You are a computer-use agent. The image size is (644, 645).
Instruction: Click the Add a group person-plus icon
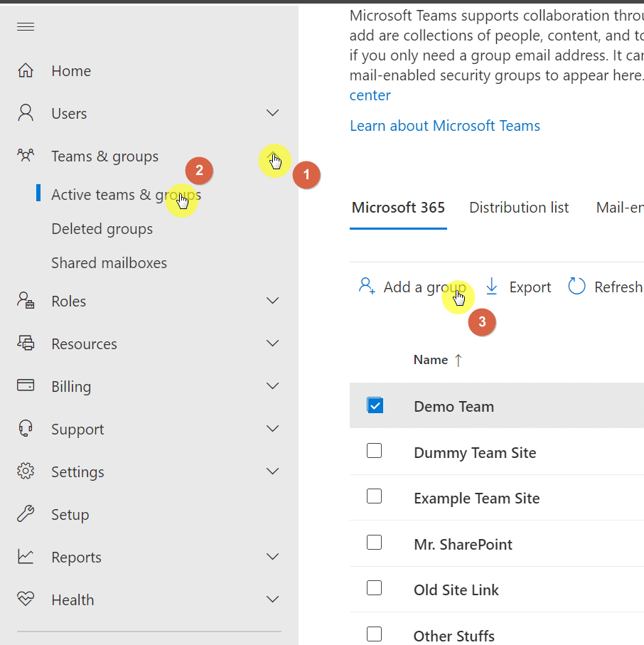[367, 287]
